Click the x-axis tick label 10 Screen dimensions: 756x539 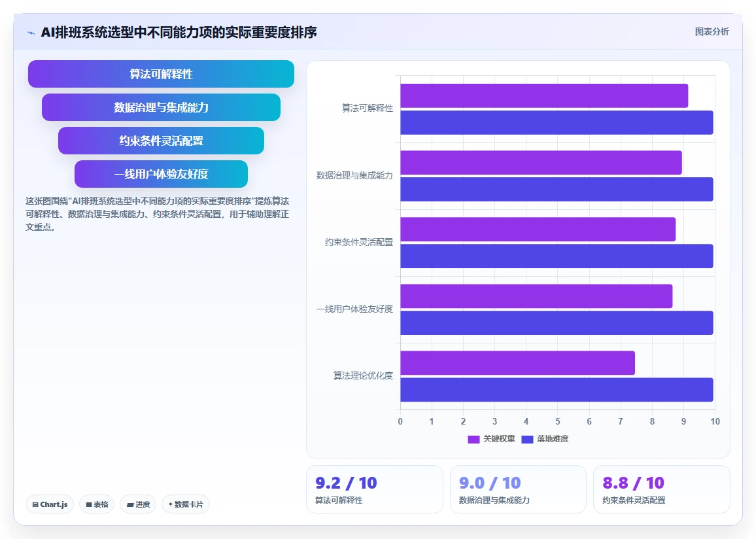point(715,421)
